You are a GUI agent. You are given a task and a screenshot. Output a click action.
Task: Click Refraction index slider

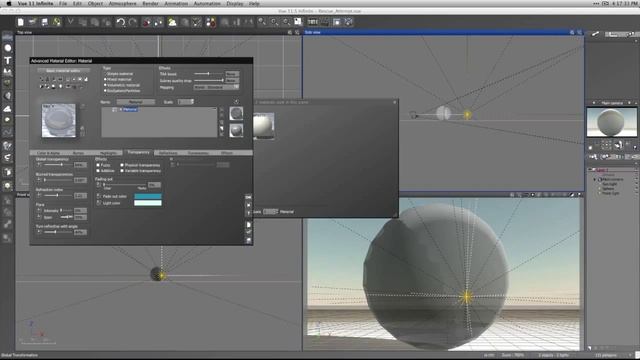click(57, 196)
